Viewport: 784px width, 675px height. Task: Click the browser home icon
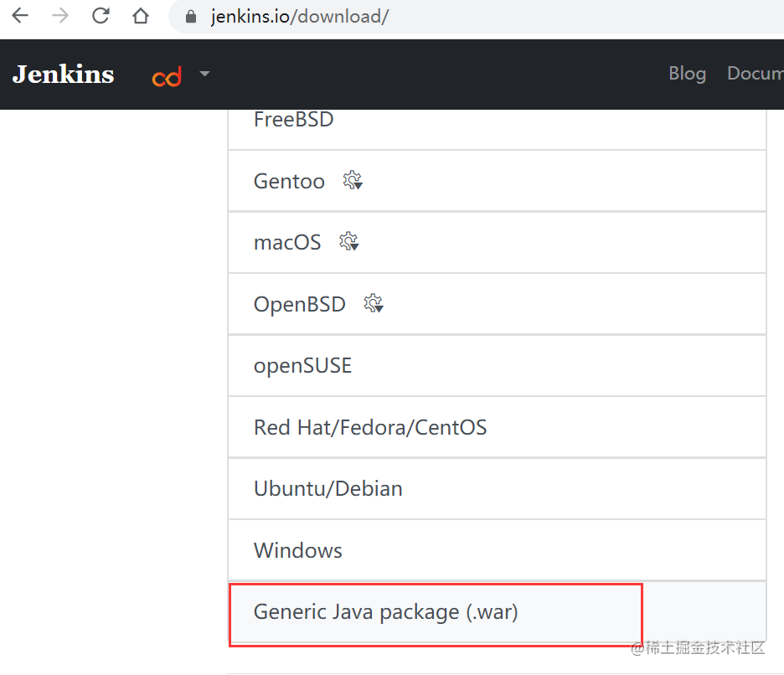coord(141,16)
